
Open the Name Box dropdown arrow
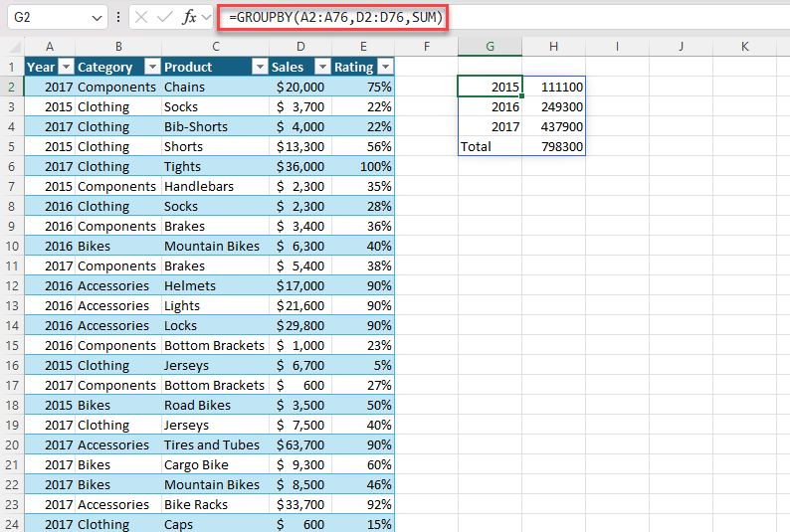97,17
